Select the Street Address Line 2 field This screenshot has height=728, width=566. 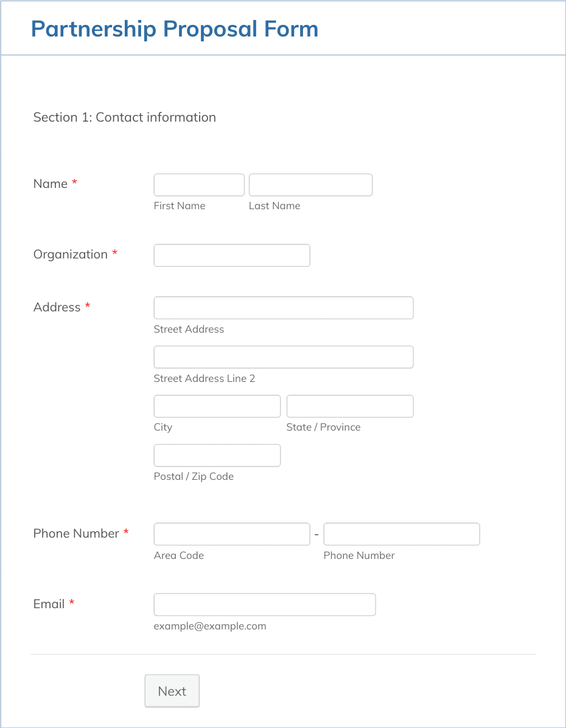(284, 357)
